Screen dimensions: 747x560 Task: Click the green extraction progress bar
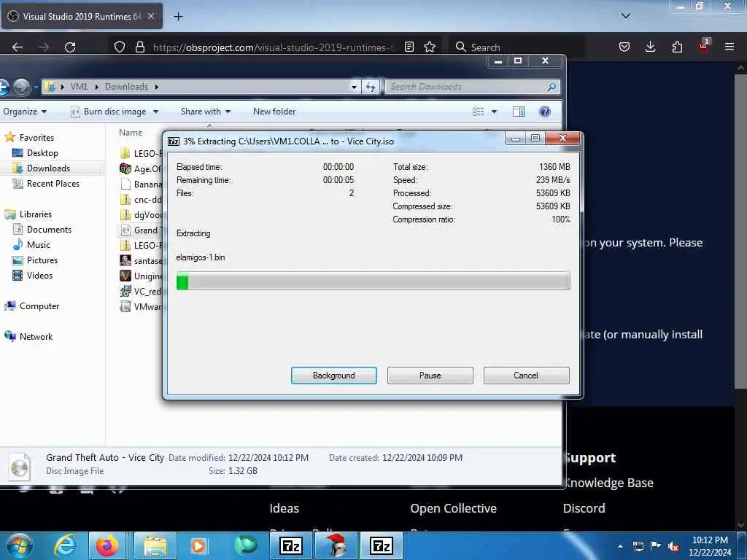pos(373,281)
